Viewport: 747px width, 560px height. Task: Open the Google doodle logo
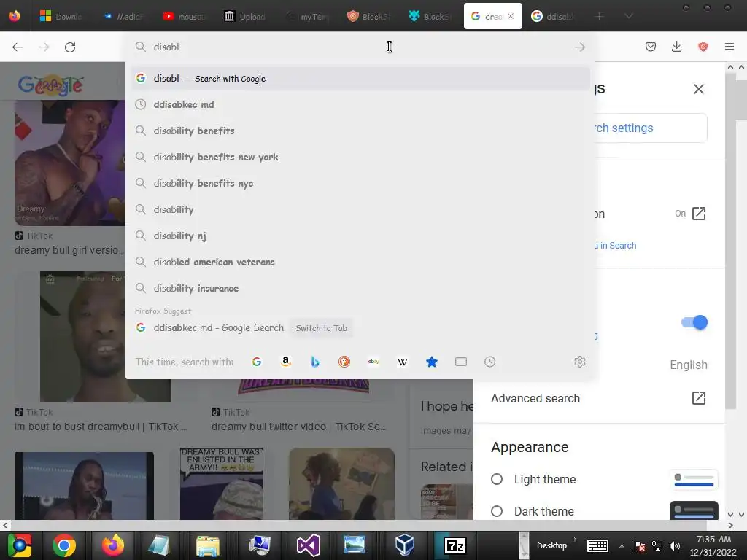pyautogui.click(x=50, y=85)
